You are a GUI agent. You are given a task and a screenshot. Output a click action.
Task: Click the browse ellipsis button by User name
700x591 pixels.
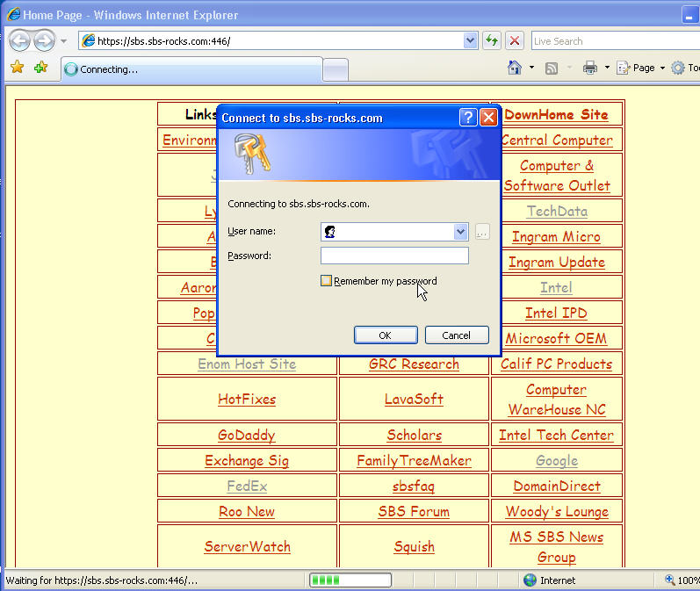click(481, 232)
